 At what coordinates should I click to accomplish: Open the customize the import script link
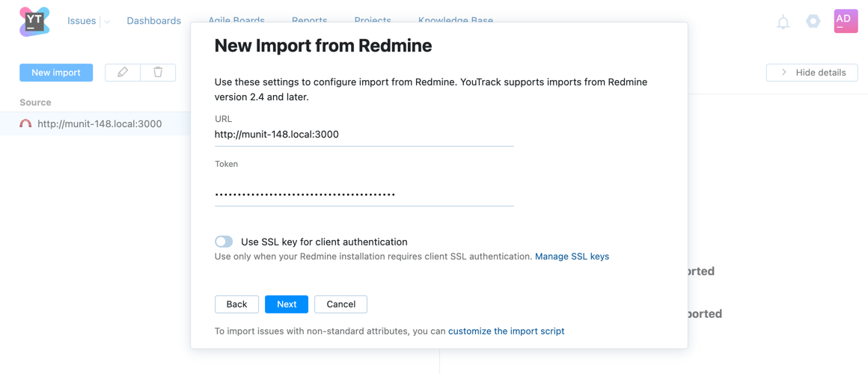(506, 331)
